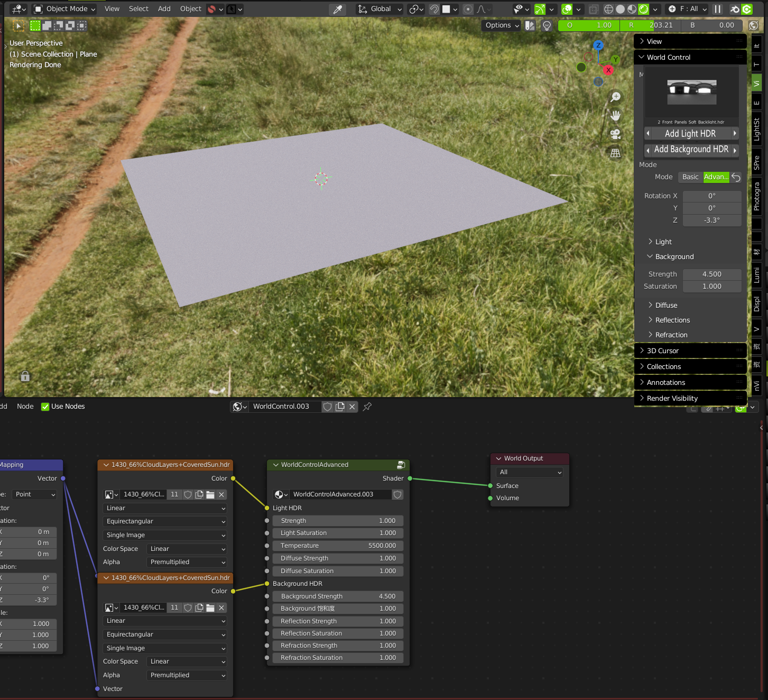Open the Object menu
Viewport: 768px width, 700px height.
(190, 9)
